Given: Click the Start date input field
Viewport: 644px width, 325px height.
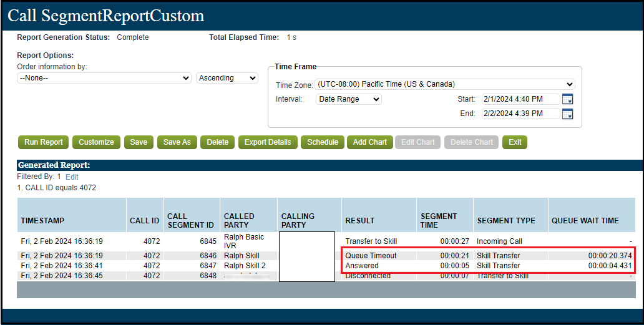Looking at the screenshot, I should [x=521, y=99].
